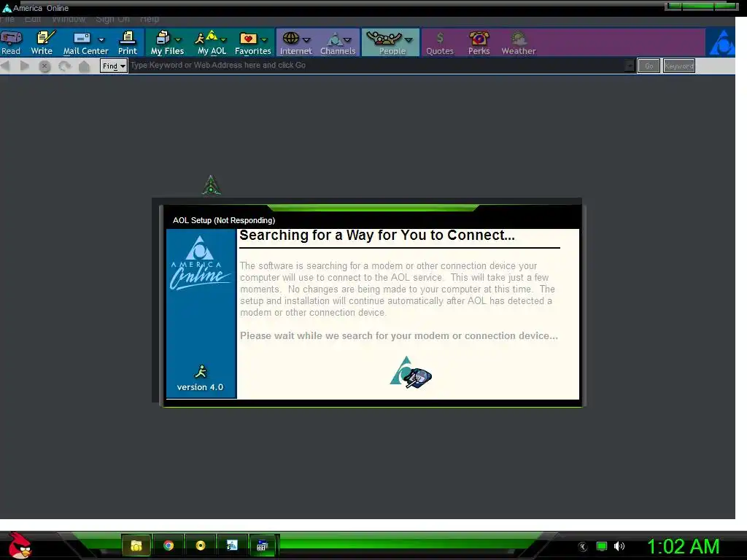Expand the My Files dropdown arrow
747x560 pixels.
pyautogui.click(x=178, y=40)
